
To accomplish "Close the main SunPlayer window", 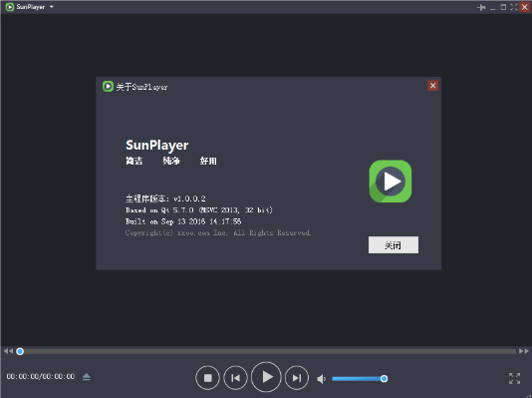I will coord(525,7).
